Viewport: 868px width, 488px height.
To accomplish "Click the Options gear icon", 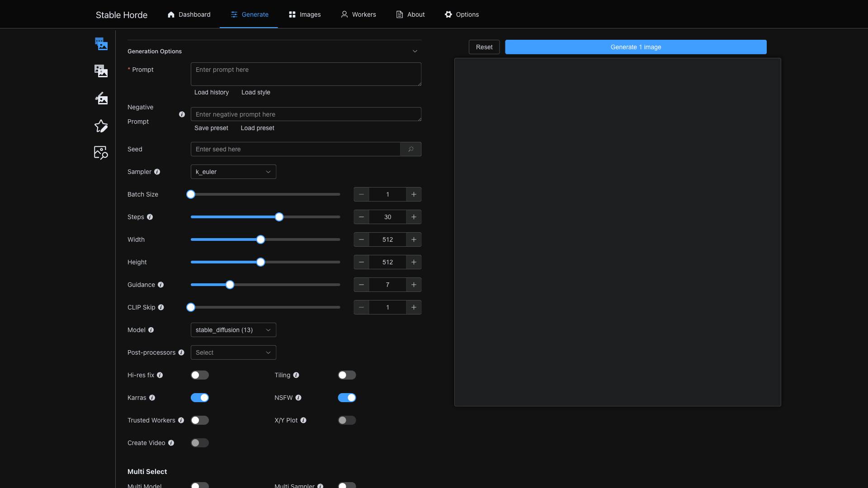I will [448, 14].
